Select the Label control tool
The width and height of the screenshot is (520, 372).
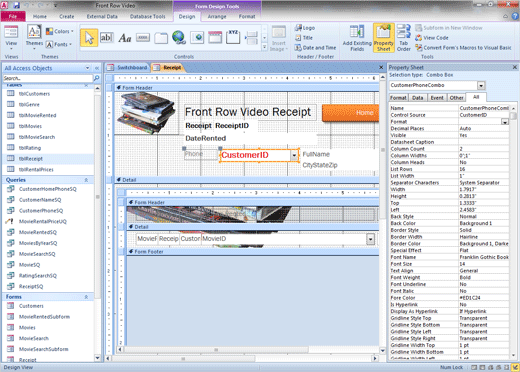click(x=125, y=38)
